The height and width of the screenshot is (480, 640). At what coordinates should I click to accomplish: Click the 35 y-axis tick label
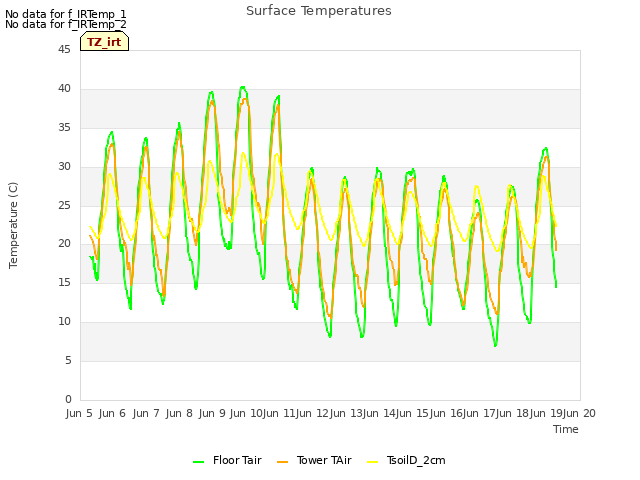[x=64, y=128]
